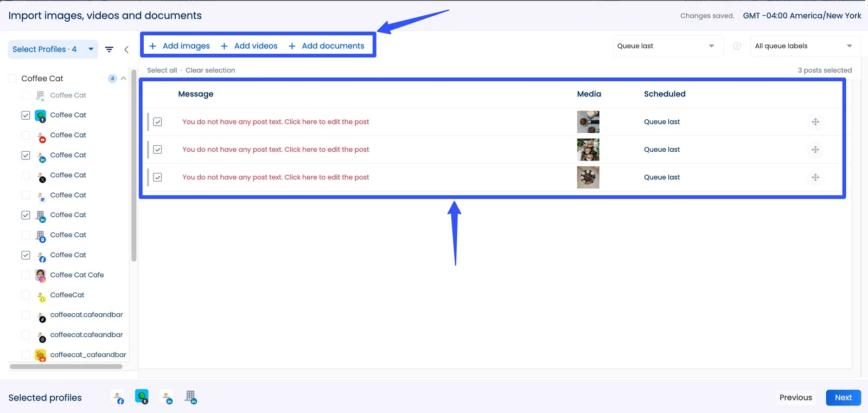The image size is (868, 413).
Task: Click the Previous button
Action: point(796,398)
